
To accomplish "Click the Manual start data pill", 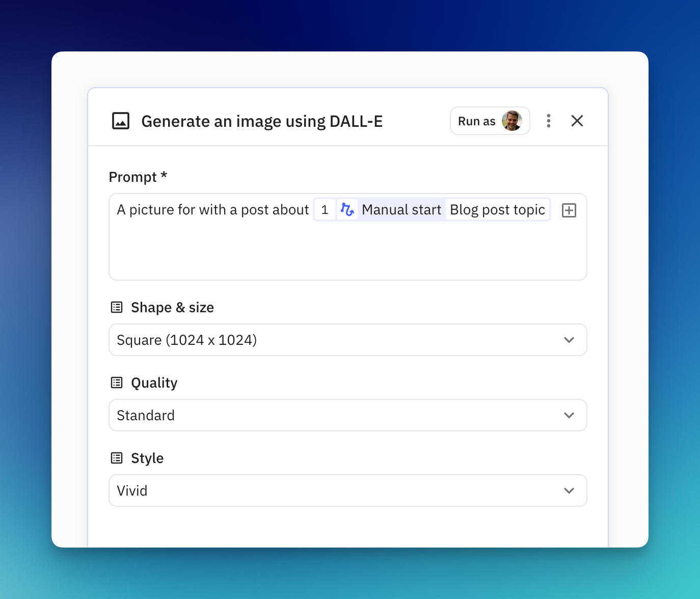I will pos(432,210).
